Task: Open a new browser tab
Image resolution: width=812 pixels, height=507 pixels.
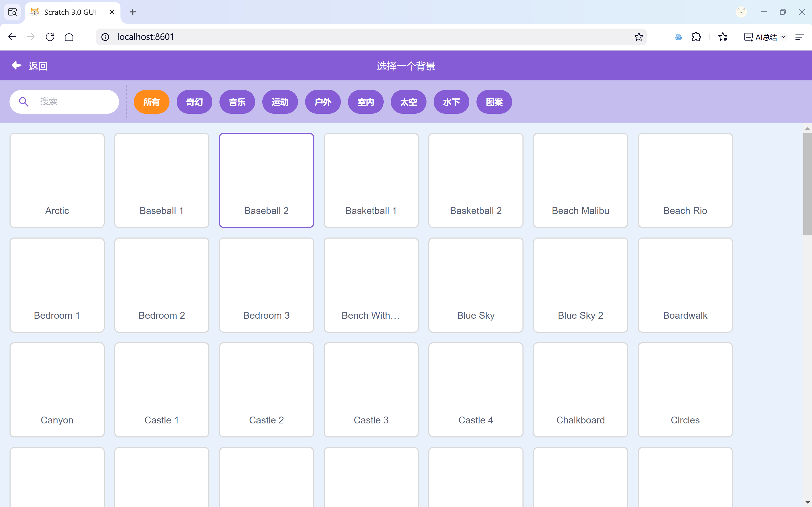Action: (x=133, y=12)
